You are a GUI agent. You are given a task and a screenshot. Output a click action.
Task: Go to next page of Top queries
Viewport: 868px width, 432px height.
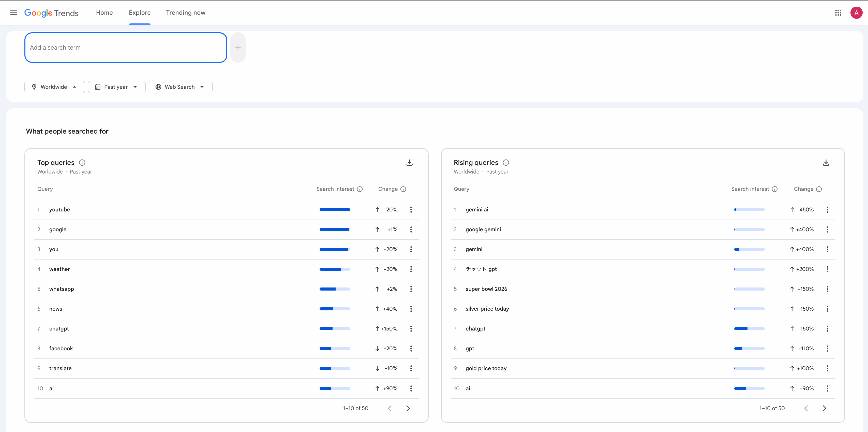(x=408, y=408)
